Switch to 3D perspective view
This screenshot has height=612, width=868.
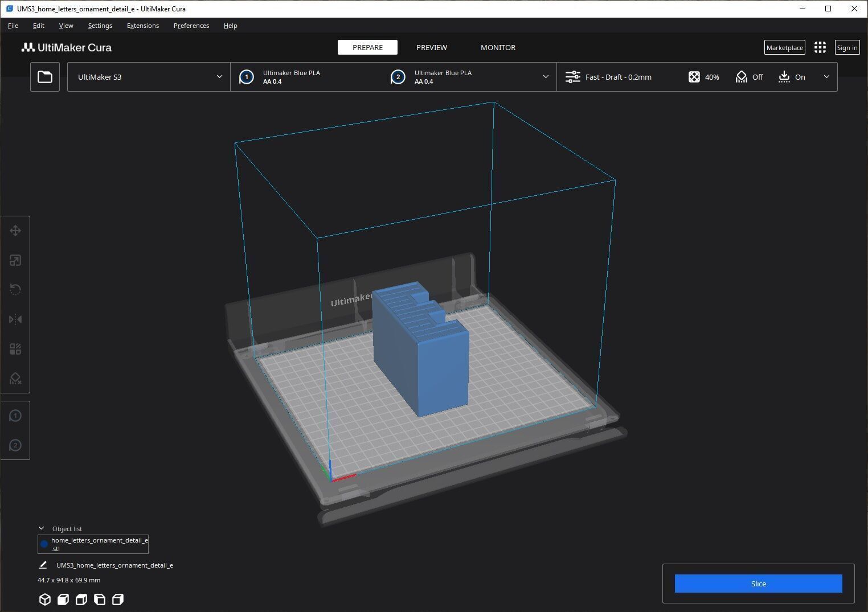[45, 599]
